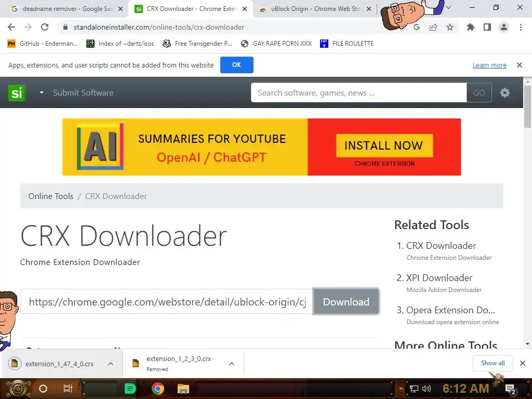
Task: Bookmark this page with the star
Action: tap(450, 27)
